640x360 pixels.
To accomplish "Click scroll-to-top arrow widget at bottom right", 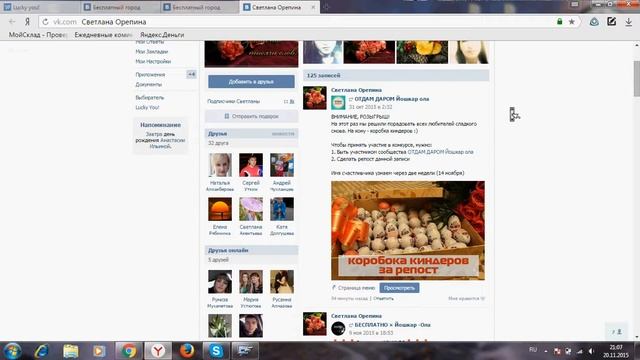I will [x=616, y=332].
